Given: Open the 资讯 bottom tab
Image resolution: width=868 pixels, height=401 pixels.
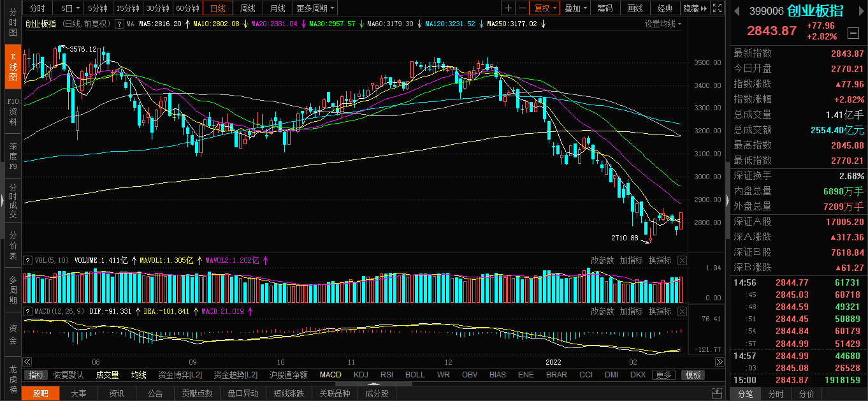Looking at the screenshot, I should click(117, 393).
